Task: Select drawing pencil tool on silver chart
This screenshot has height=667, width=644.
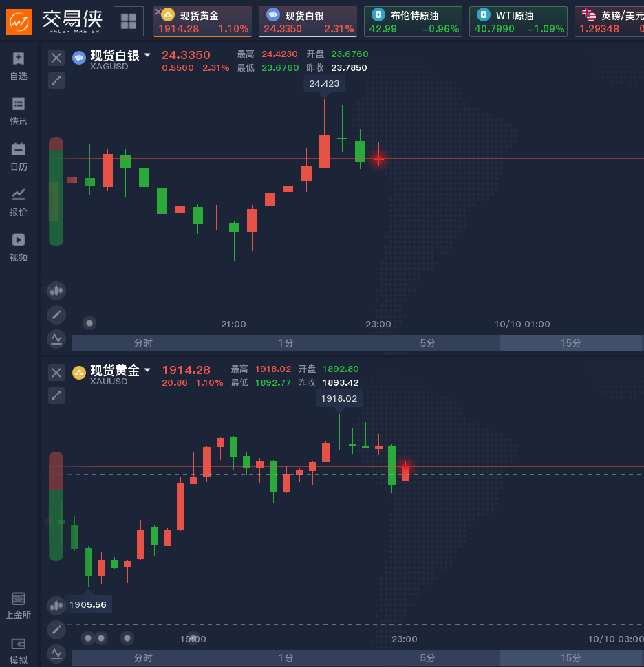Action: [x=56, y=315]
